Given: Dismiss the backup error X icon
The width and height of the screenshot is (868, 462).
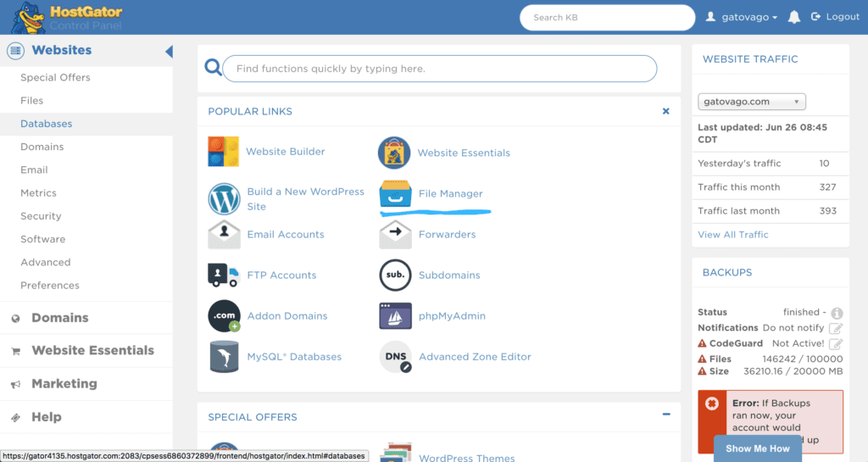Looking at the screenshot, I should click(x=712, y=404).
